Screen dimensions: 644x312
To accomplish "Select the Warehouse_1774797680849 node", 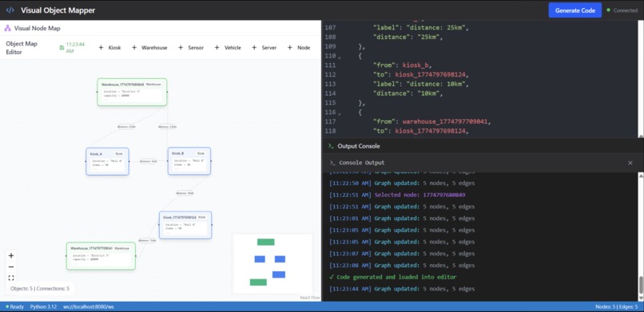I will pos(133,92).
